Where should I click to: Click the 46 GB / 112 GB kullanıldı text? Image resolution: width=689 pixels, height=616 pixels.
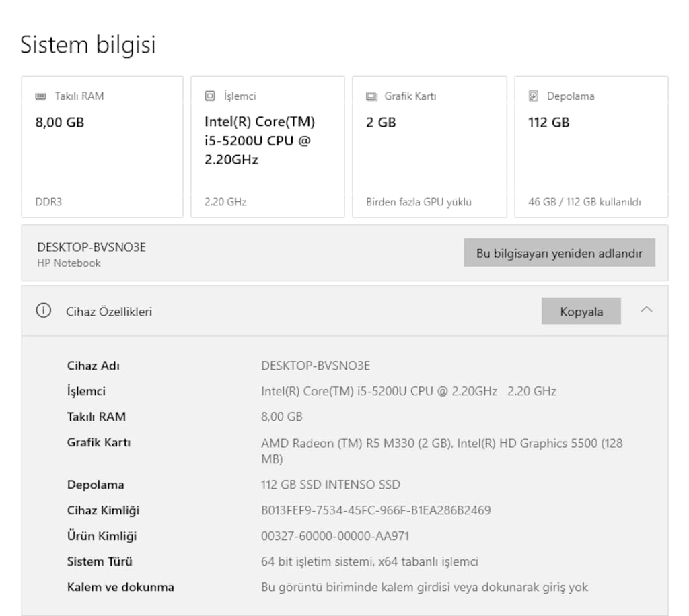(585, 202)
